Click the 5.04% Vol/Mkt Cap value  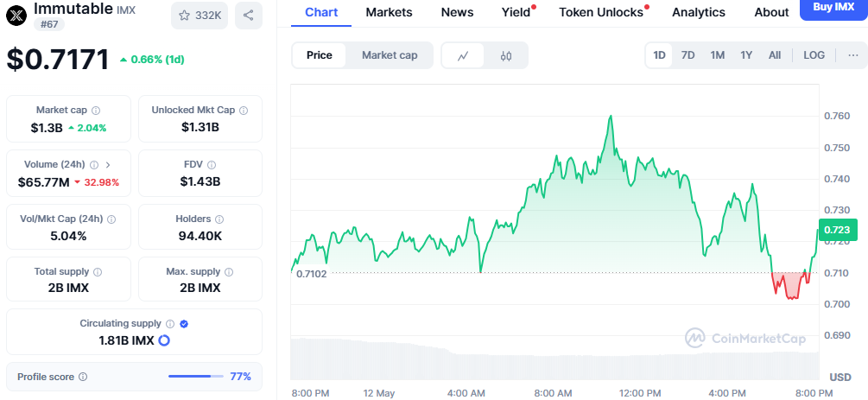68,236
